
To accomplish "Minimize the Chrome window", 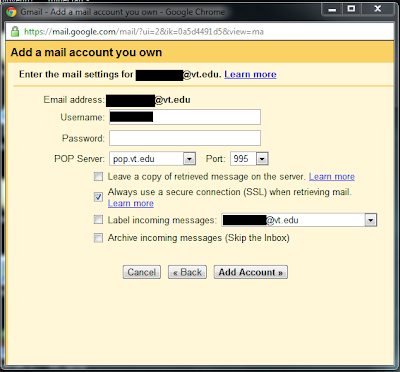I will click(x=332, y=9).
